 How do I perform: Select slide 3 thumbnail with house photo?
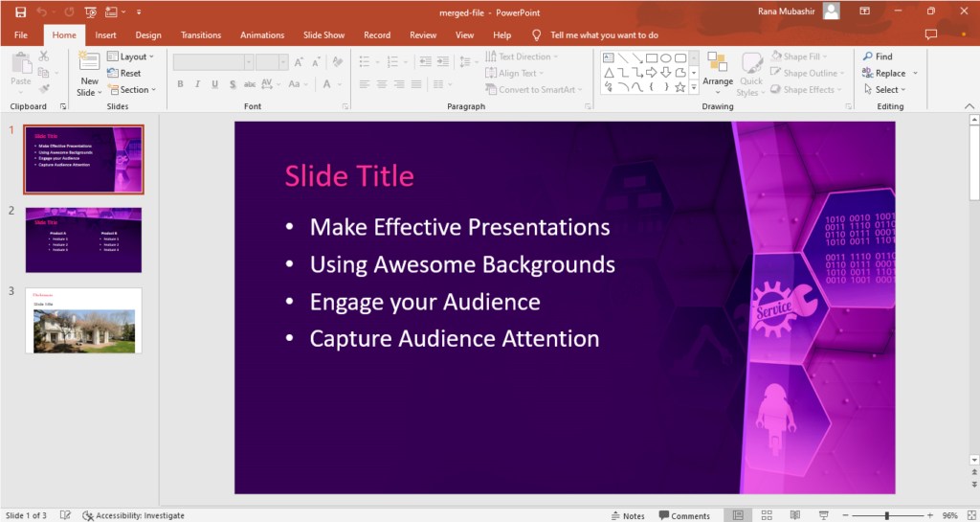point(83,321)
